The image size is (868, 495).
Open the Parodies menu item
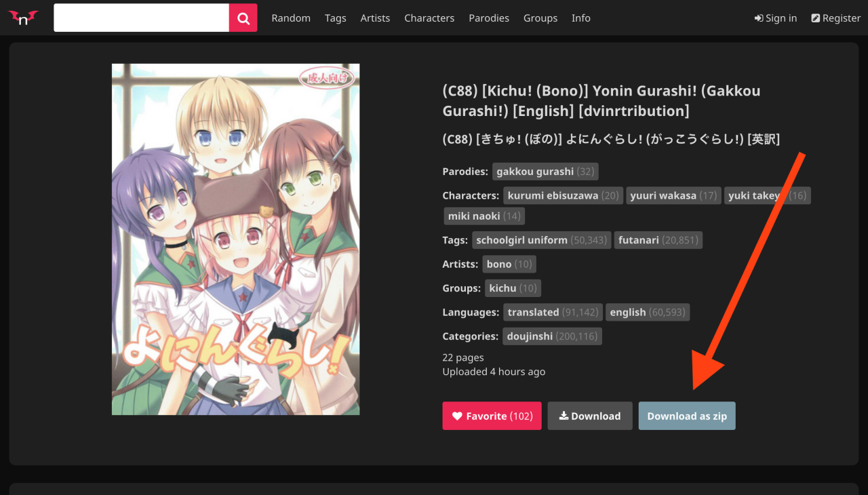click(489, 18)
